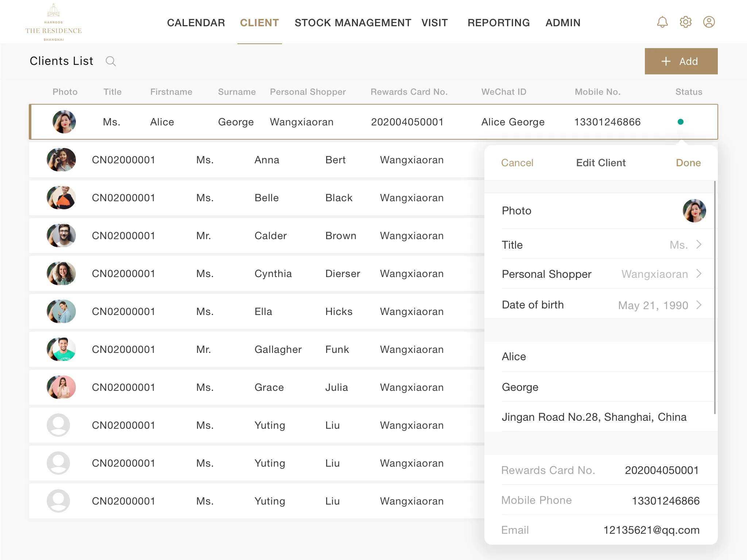Open the Stock Management tab
The image size is (747, 560).
pyautogui.click(x=353, y=23)
